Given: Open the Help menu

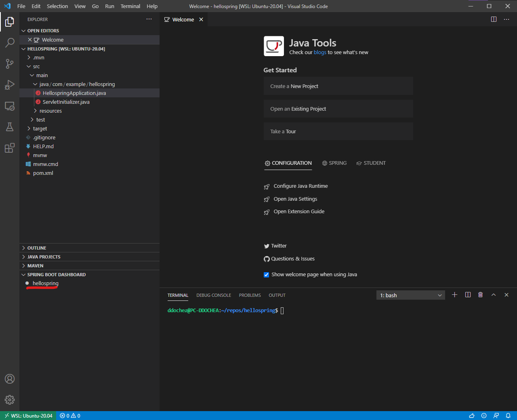Looking at the screenshot, I should pos(152,6).
